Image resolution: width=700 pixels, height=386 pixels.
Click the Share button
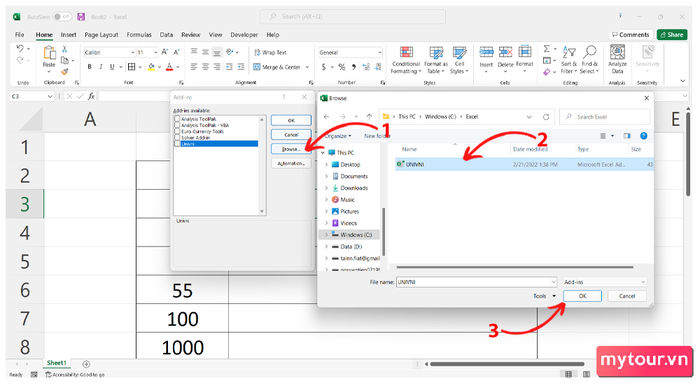[x=672, y=35]
